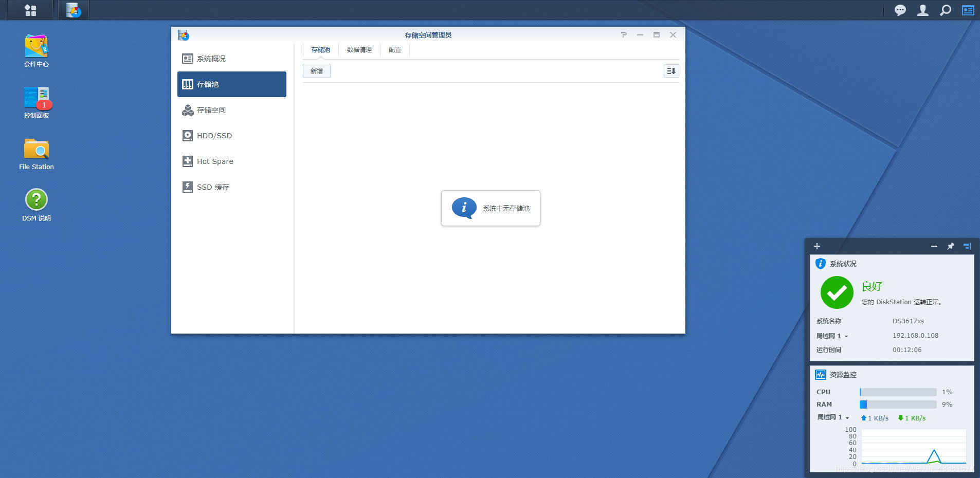The image size is (980, 478).
Task: Click the pin icon on widget panel
Action: (951, 246)
